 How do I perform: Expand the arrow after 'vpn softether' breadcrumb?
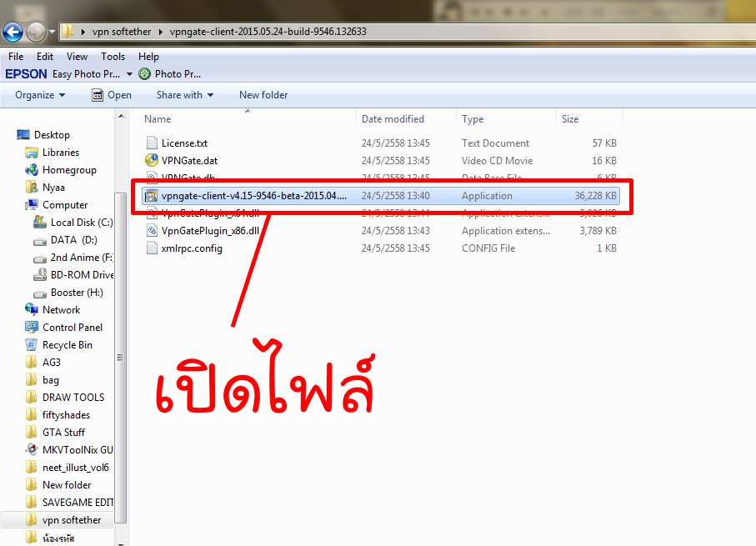[x=161, y=32]
